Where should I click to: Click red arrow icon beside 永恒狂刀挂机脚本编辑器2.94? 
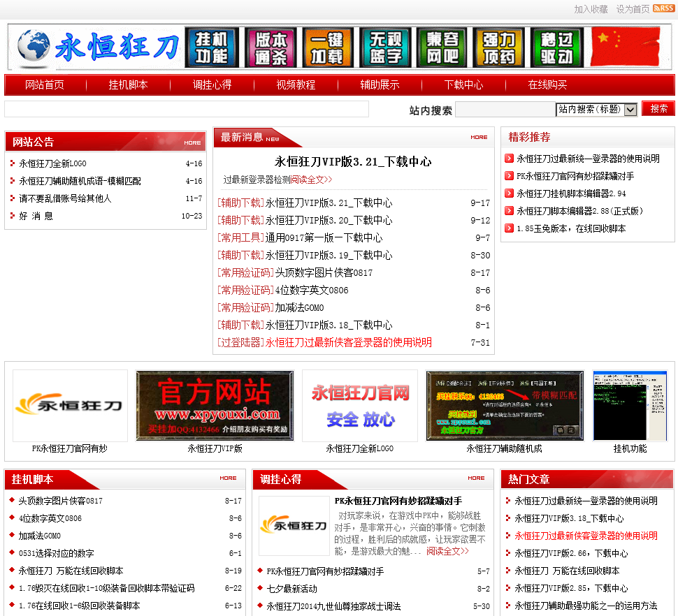tap(509, 193)
